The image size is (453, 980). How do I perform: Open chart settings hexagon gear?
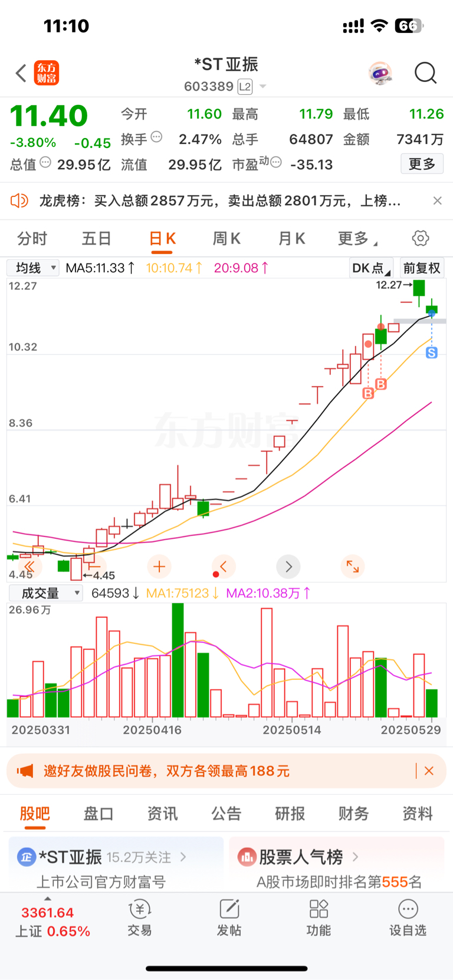421,238
